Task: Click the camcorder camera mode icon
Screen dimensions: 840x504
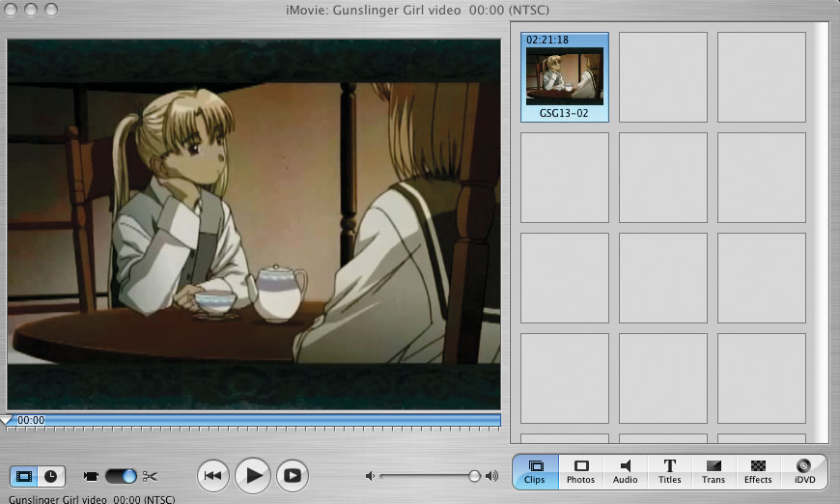Action: click(91, 476)
